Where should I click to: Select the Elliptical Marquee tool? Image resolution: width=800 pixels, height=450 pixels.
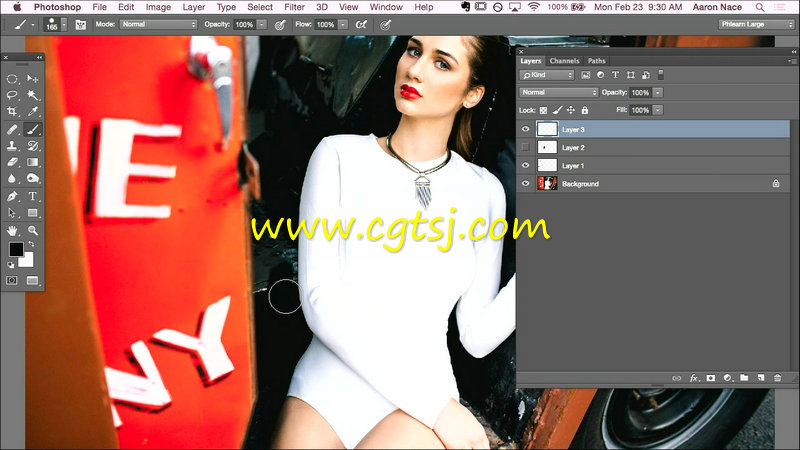(12, 79)
